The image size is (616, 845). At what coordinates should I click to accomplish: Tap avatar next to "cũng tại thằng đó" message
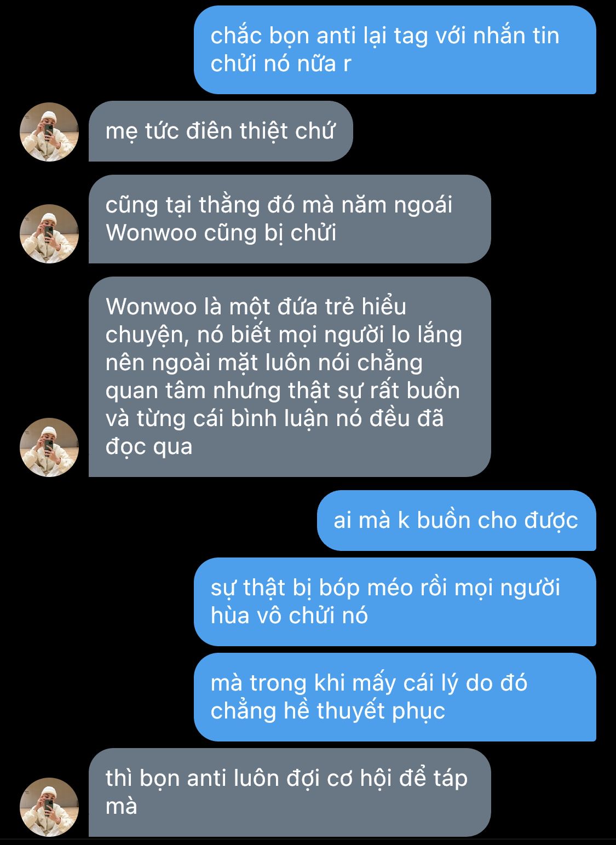tap(49, 234)
